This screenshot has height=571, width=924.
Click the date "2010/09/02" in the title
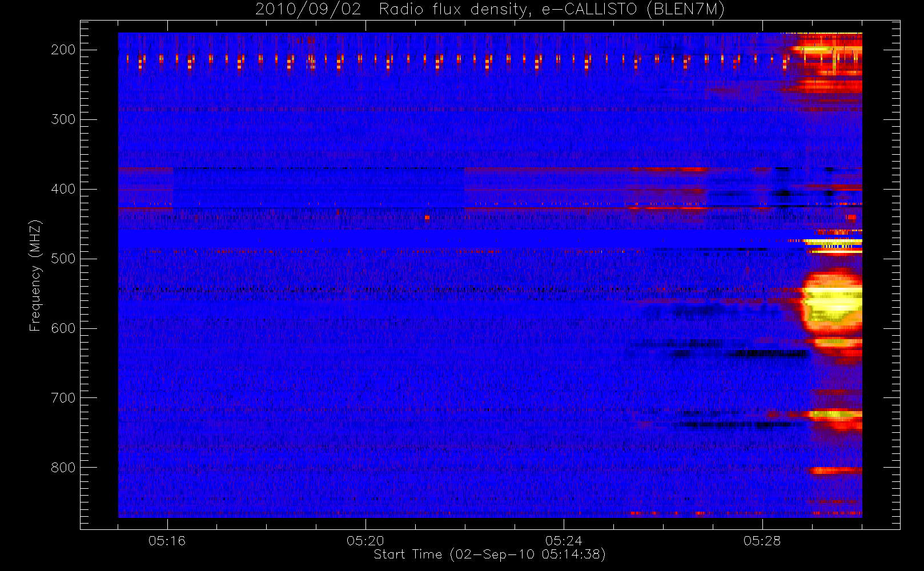coord(308,10)
